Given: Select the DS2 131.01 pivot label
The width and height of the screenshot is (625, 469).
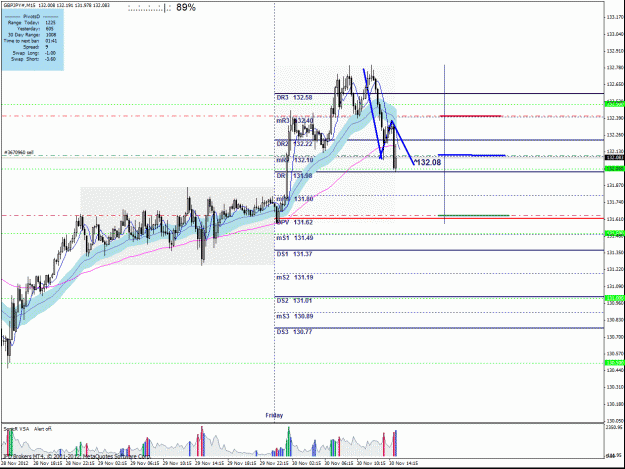Looking at the screenshot, I should 294,300.
